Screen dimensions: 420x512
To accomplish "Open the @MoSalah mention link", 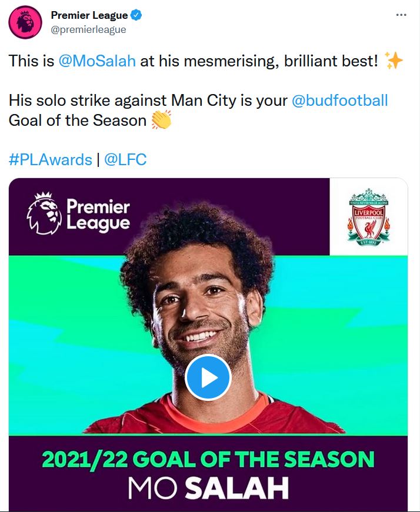I will [x=98, y=61].
